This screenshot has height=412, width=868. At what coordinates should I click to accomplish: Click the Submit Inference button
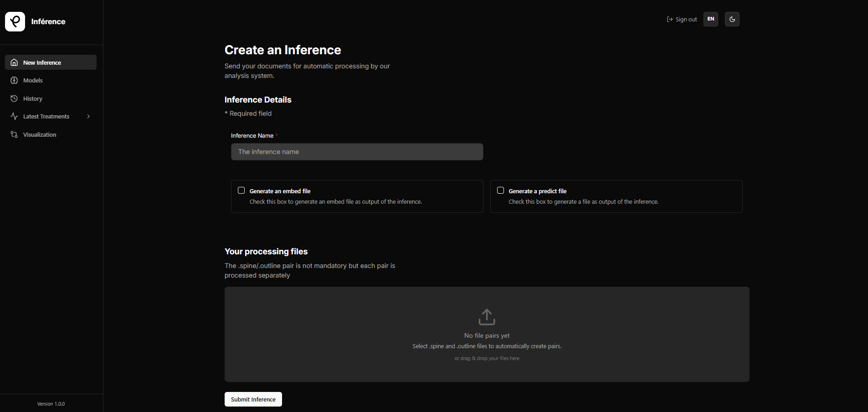pos(253,399)
